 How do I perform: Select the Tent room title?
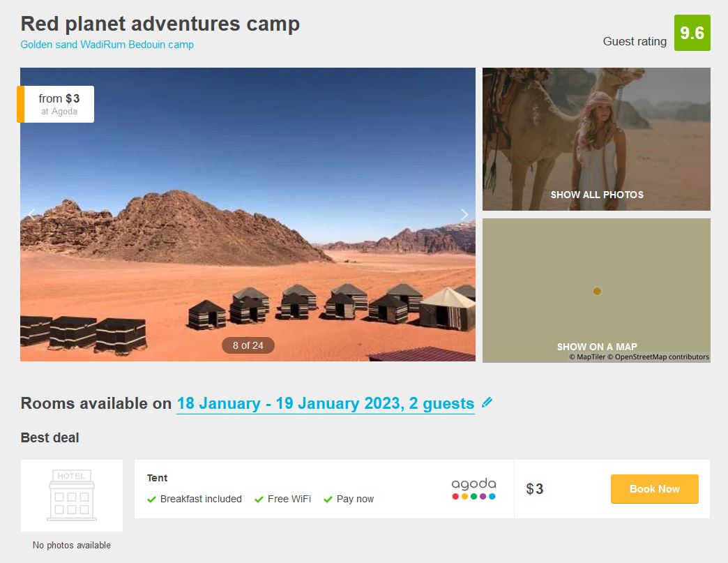coord(157,478)
